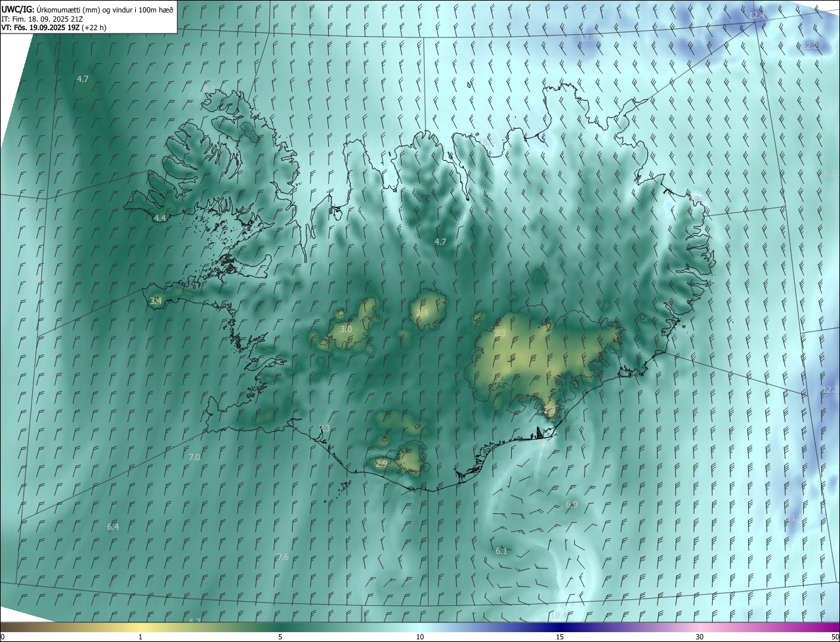Click the 8.2 value label at the right edge

click(829, 173)
